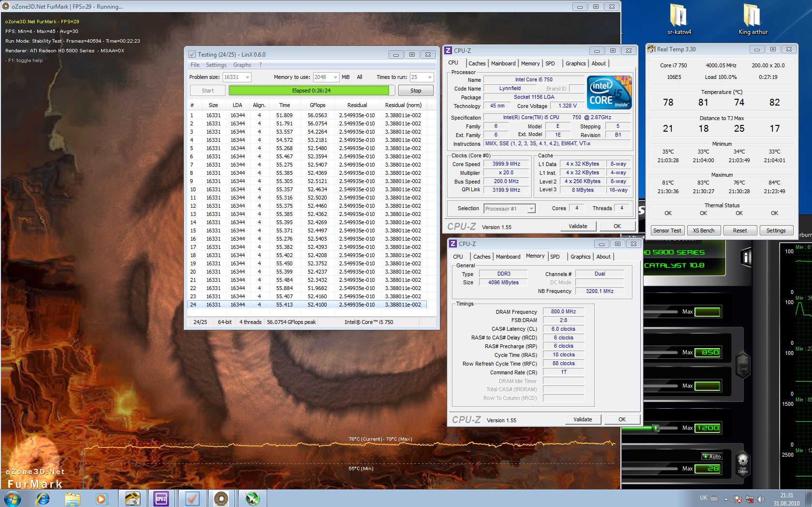Click the UK language indicator
Image resolution: width=812 pixels, height=507 pixels.
704,498
